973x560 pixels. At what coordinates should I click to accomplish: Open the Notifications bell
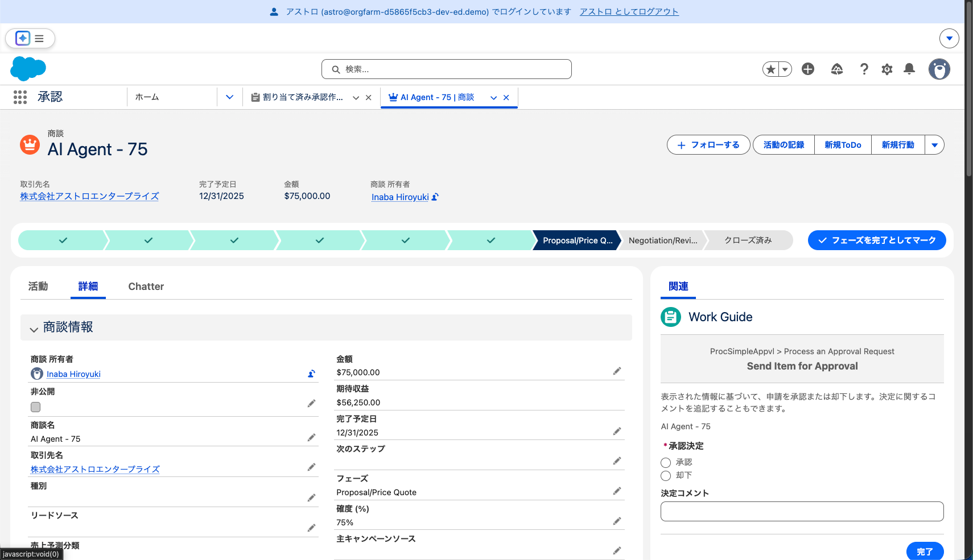pos(909,69)
